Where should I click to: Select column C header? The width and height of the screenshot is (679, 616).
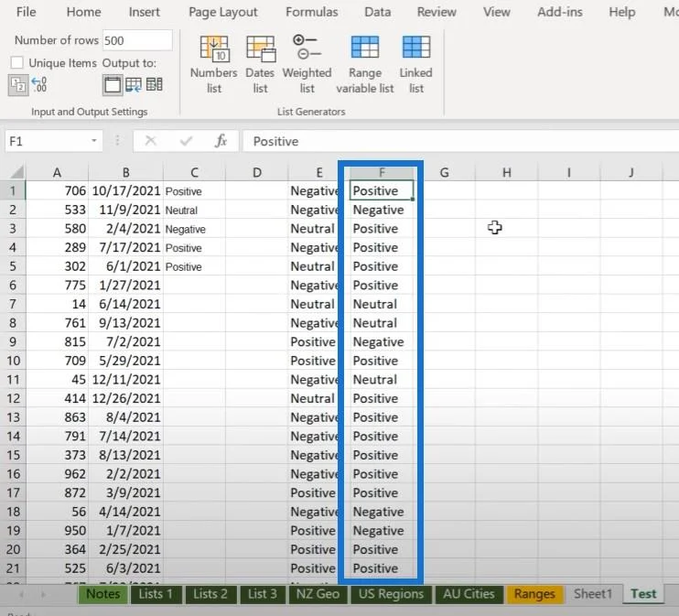pos(194,172)
